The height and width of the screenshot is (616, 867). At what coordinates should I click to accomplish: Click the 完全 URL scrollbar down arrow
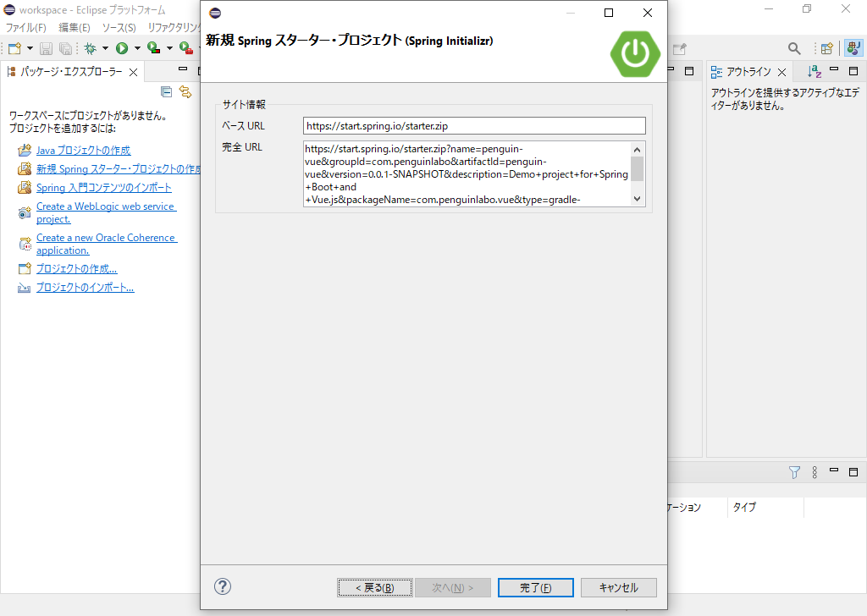[637, 199]
